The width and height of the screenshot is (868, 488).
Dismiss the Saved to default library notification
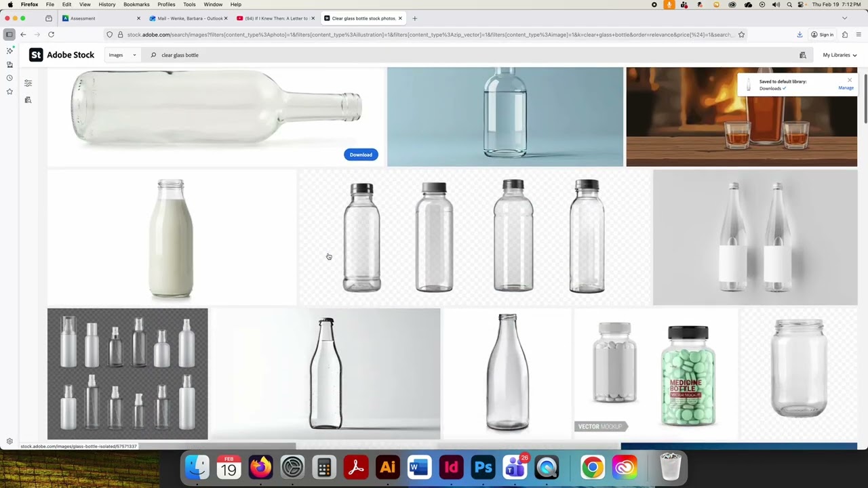[x=849, y=80]
